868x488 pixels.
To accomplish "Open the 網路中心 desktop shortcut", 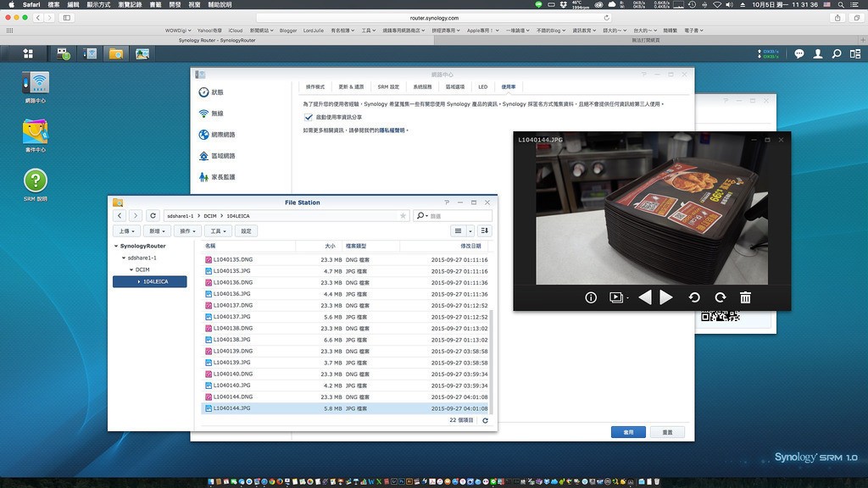I will tap(36, 87).
